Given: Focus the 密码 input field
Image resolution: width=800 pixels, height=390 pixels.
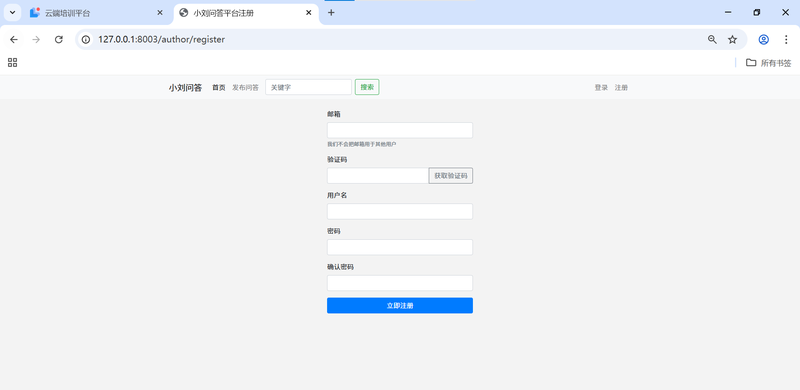Looking at the screenshot, I should tap(400, 247).
